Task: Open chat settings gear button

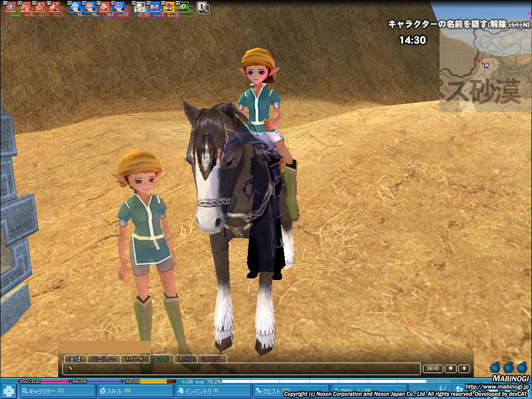Action: click(x=450, y=368)
